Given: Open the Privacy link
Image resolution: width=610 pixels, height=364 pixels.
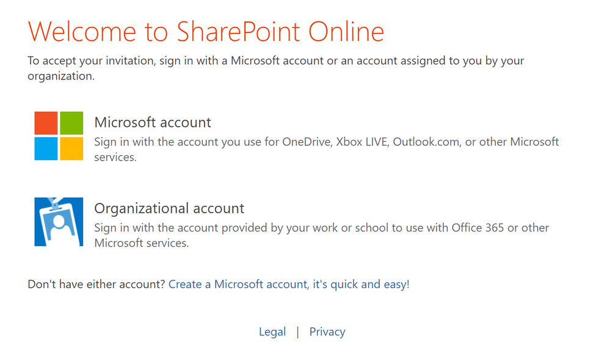Looking at the screenshot, I should 327,332.
